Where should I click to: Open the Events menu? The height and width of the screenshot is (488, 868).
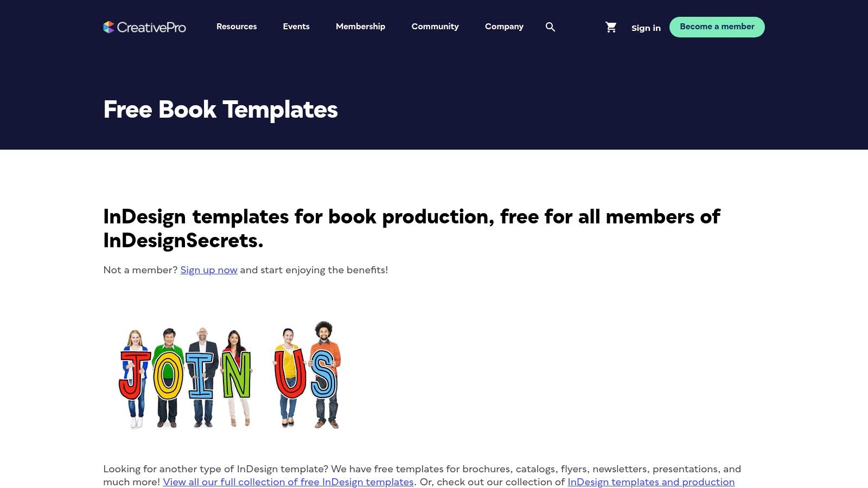(296, 27)
